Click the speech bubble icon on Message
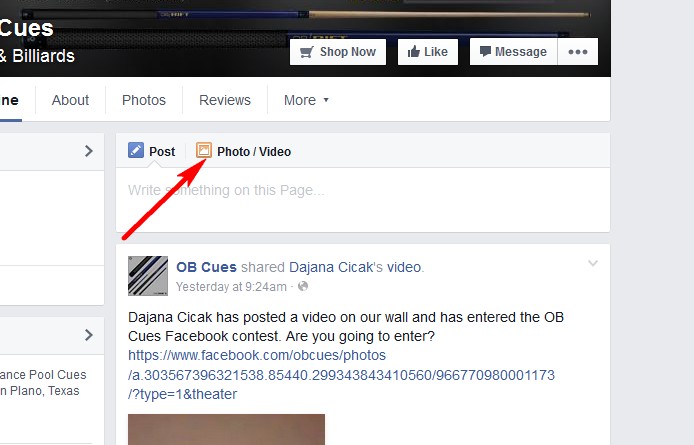 coord(486,51)
